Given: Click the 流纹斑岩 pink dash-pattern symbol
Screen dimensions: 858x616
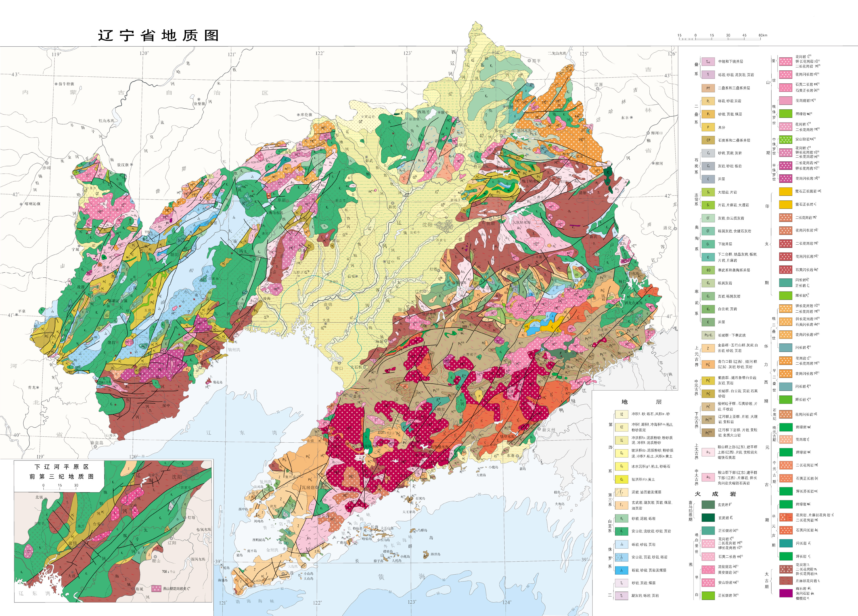Looking at the screenshot, I should (708, 569).
